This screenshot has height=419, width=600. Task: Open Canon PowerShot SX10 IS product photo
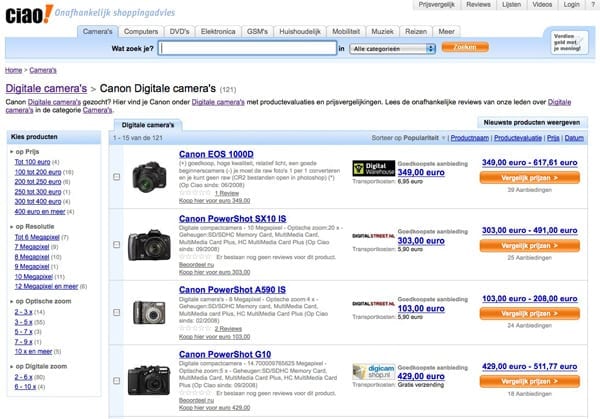149,245
